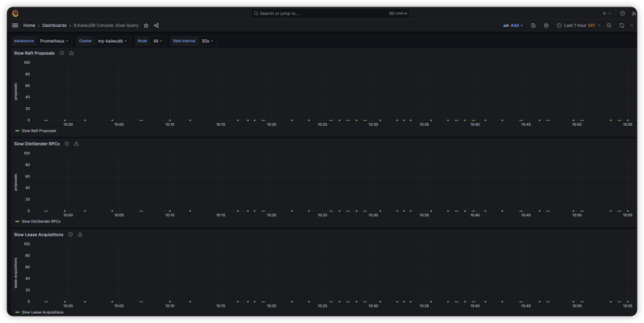This screenshot has width=644, height=323.
Task: Go to Home breadcrumb
Action: [29, 26]
